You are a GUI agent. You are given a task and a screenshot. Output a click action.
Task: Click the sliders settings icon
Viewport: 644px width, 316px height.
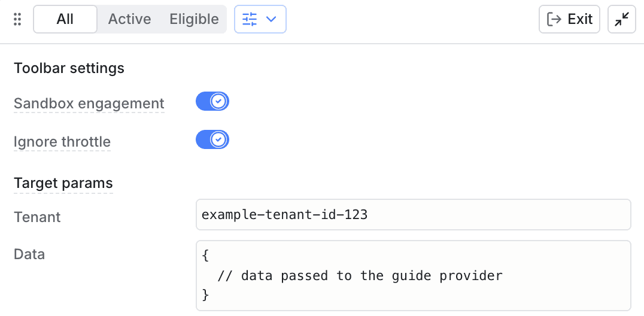(250, 20)
